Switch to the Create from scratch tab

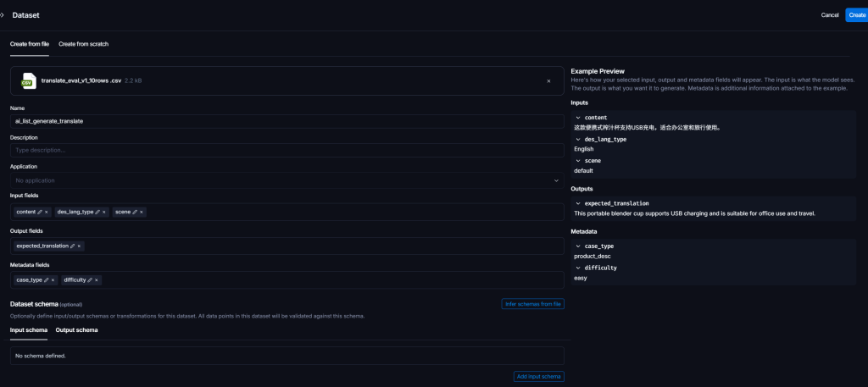pos(83,44)
